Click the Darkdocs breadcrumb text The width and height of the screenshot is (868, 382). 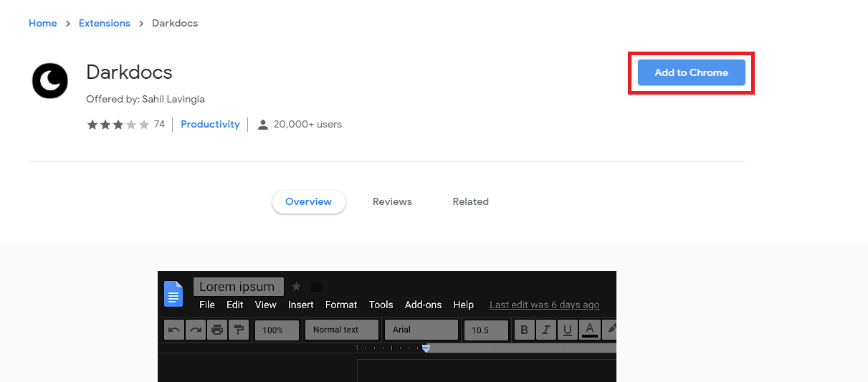tap(175, 23)
